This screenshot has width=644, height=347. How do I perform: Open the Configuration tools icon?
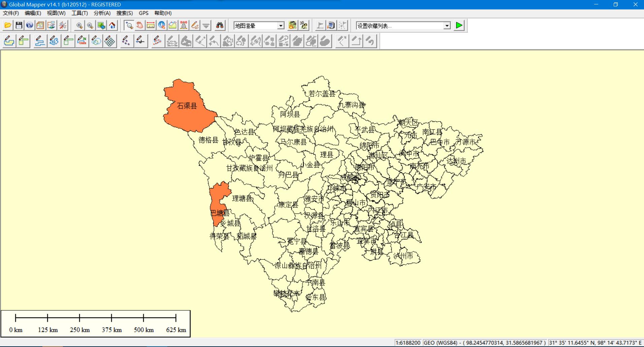pos(63,26)
